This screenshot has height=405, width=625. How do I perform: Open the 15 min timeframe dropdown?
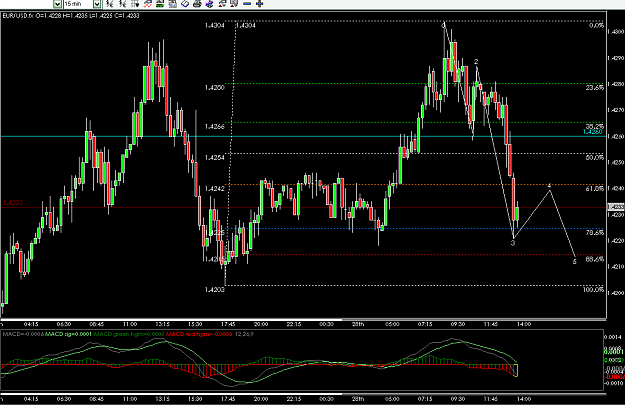pos(97,4)
